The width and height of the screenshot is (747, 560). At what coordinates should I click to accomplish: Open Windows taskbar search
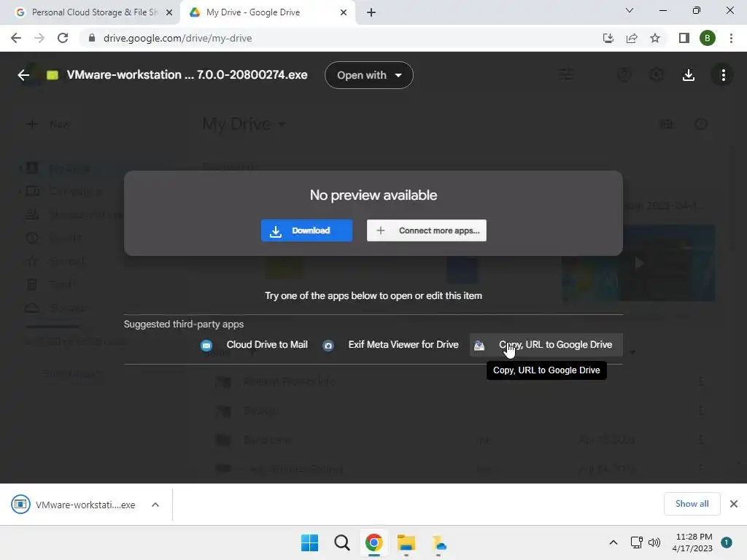click(342, 542)
